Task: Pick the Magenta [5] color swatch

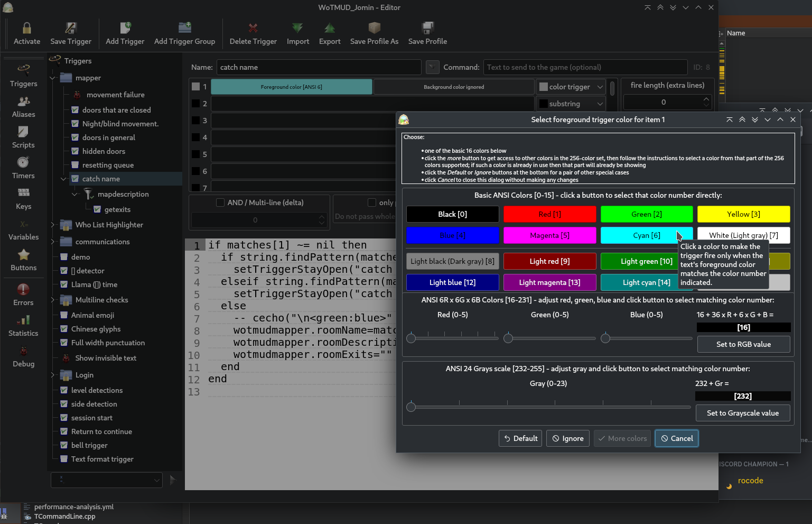Action: (549, 235)
